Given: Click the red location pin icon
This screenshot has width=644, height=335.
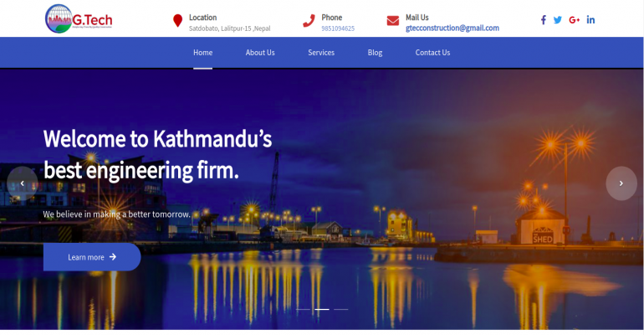Looking at the screenshot, I should click(x=177, y=21).
